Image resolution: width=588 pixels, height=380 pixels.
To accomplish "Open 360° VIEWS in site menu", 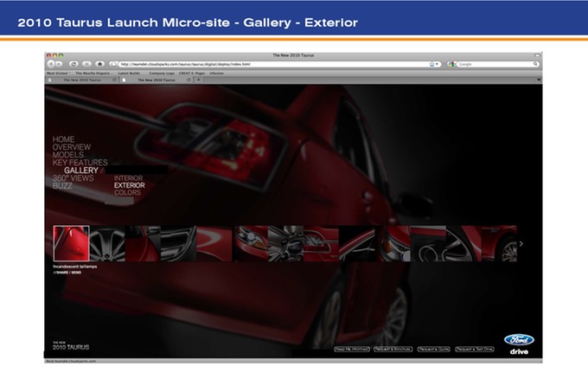I will (73, 178).
